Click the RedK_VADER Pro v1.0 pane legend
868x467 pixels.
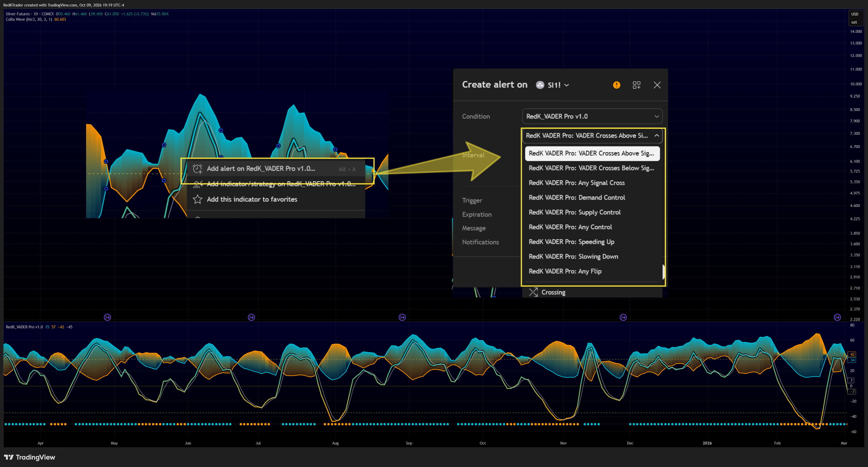tap(24, 327)
